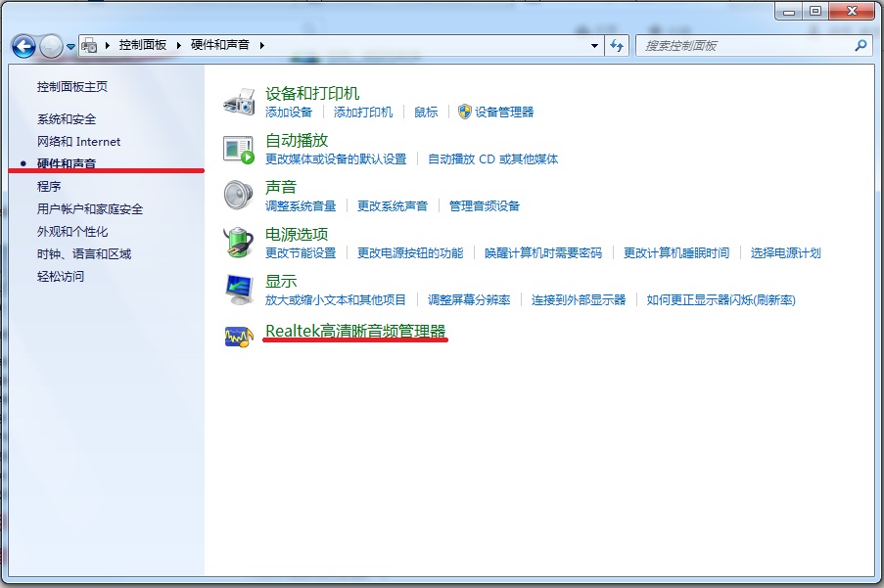Screen dimensions: 884x588
Task: Open 设备管理器 link
Action: pyautogui.click(x=504, y=113)
